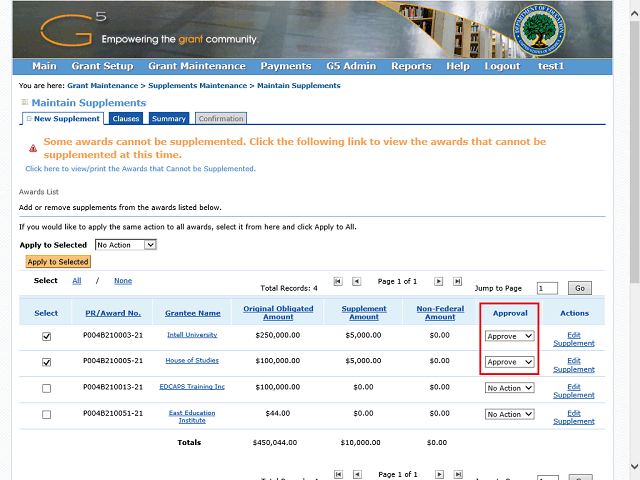The height and width of the screenshot is (480, 640).
Task: Switch to the Clauses tab
Action: [x=126, y=119]
